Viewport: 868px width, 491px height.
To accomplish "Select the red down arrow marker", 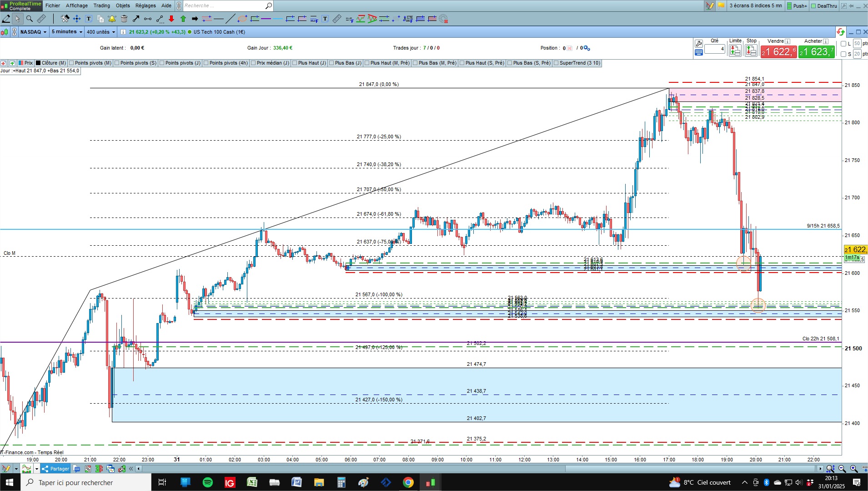I will click(171, 19).
